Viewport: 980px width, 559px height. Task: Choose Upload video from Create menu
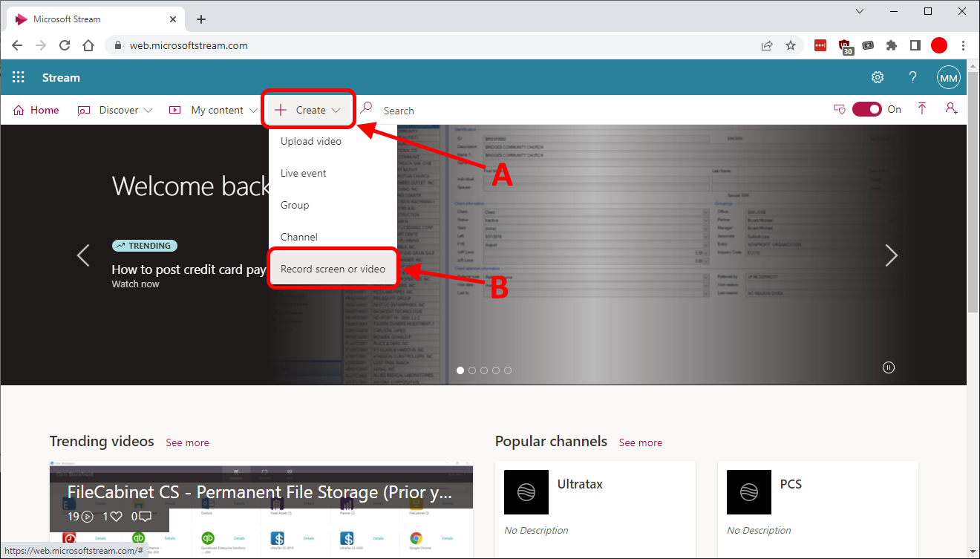coord(333,141)
